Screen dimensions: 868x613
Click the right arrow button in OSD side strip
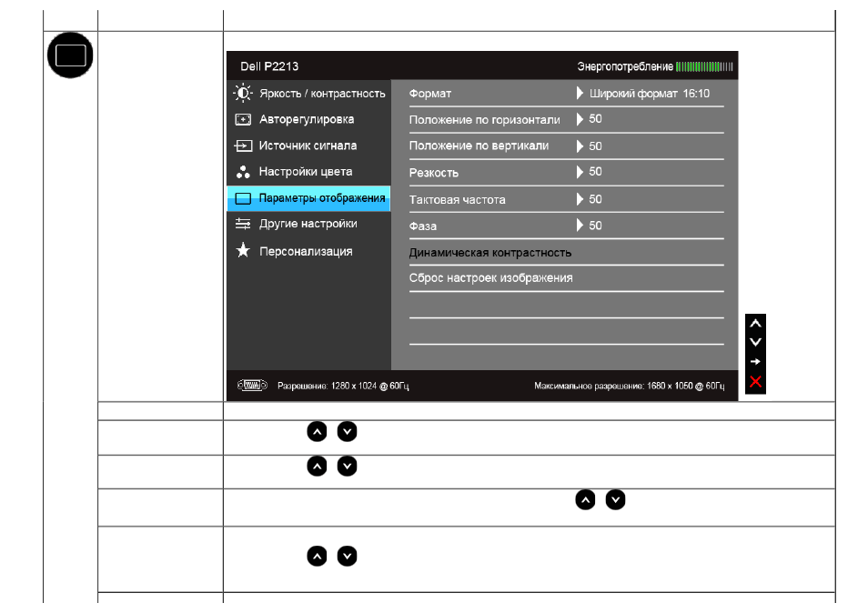pyautogui.click(x=755, y=361)
